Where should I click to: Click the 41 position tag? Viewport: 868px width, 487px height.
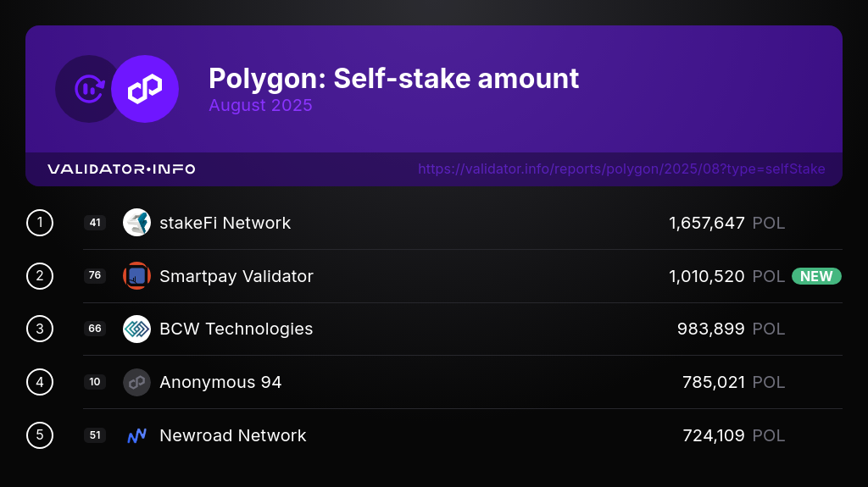point(95,223)
